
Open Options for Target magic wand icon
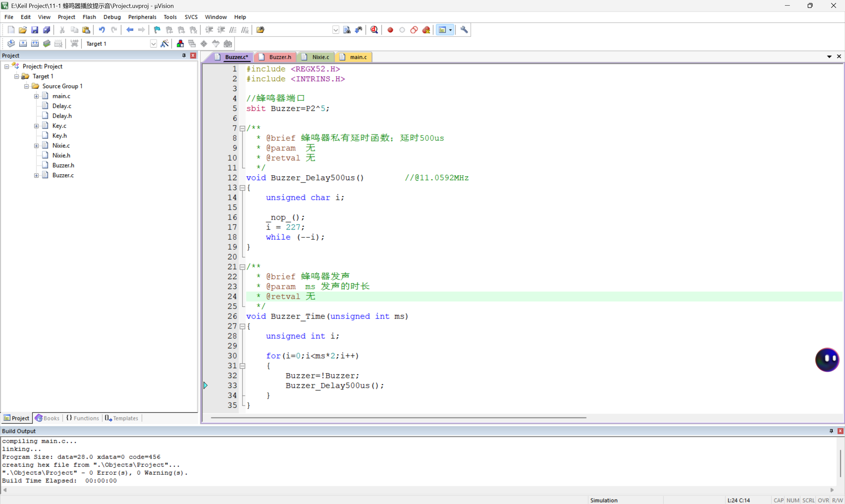point(164,44)
